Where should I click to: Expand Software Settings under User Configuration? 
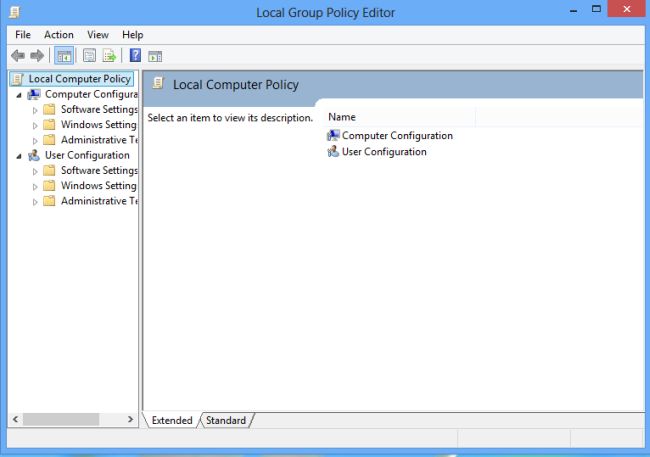tap(35, 171)
